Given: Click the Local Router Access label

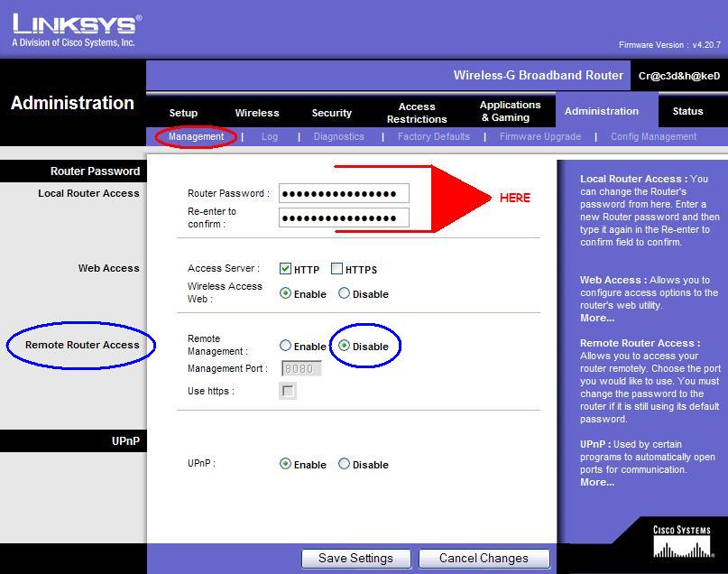Looking at the screenshot, I should pyautogui.click(x=88, y=193).
